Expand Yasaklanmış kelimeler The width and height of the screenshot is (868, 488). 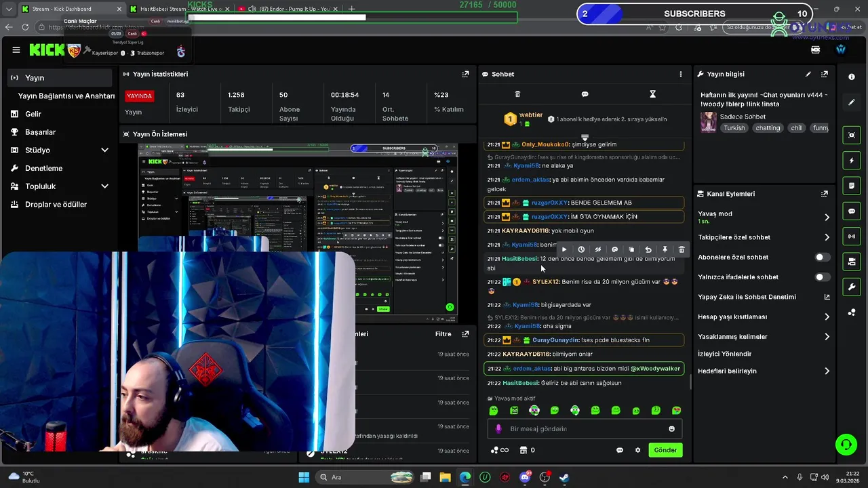pos(827,337)
